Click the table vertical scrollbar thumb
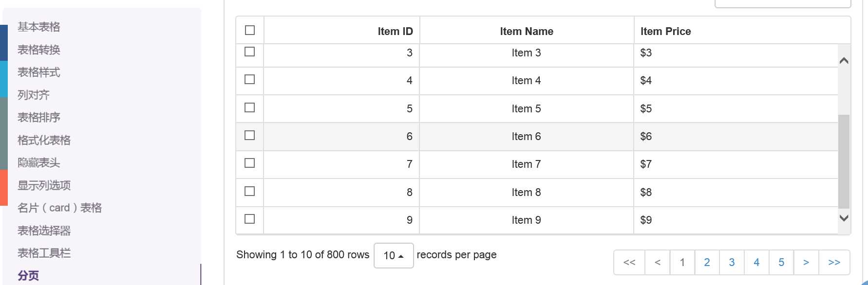Image resolution: width=868 pixels, height=285 pixels. pyautogui.click(x=844, y=161)
